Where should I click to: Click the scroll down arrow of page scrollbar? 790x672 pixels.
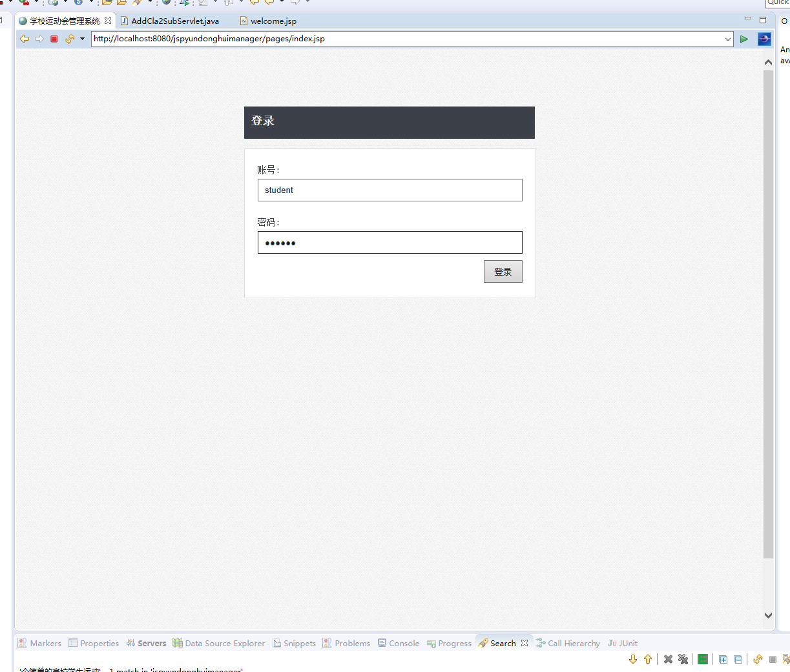tap(768, 615)
